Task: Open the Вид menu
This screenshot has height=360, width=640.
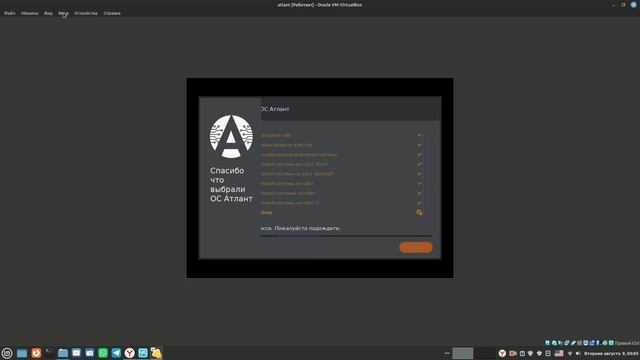Action: (48, 13)
